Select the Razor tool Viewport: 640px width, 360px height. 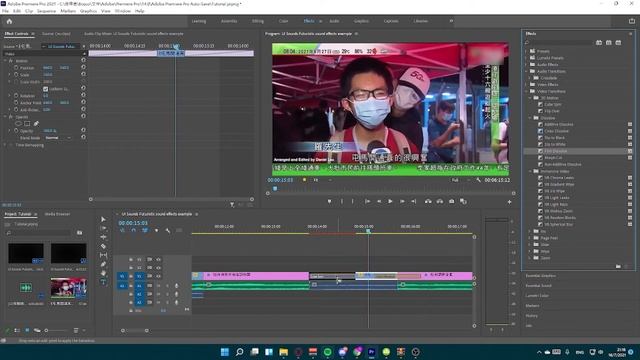[103, 246]
